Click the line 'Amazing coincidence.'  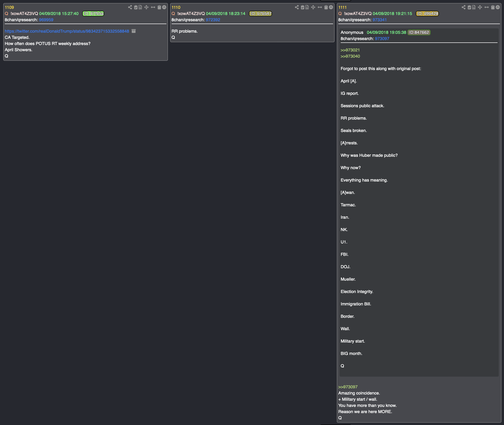point(359,393)
